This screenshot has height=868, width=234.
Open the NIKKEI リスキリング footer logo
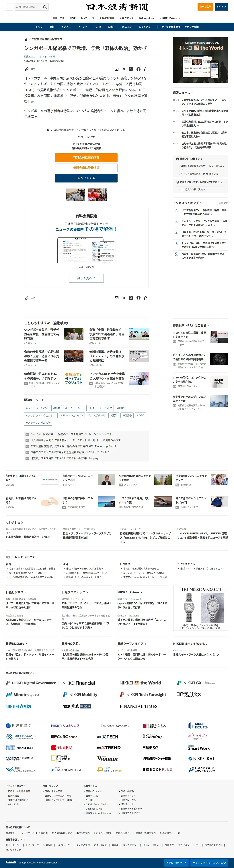(x=65, y=725)
